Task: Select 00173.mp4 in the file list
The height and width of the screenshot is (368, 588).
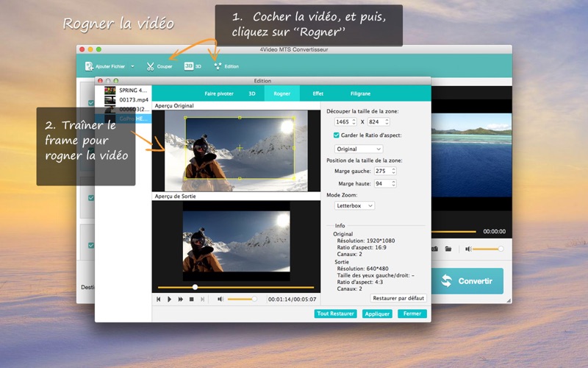Action: [x=134, y=99]
